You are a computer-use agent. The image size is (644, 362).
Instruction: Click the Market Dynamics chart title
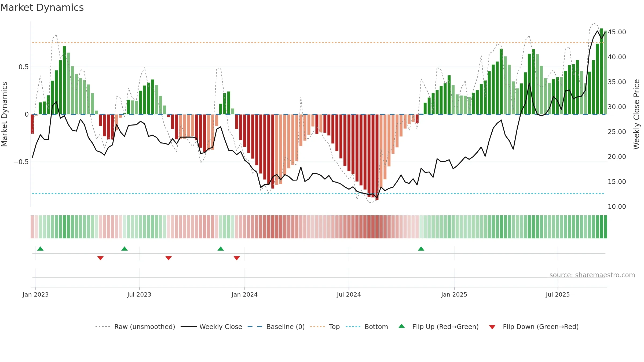point(42,8)
